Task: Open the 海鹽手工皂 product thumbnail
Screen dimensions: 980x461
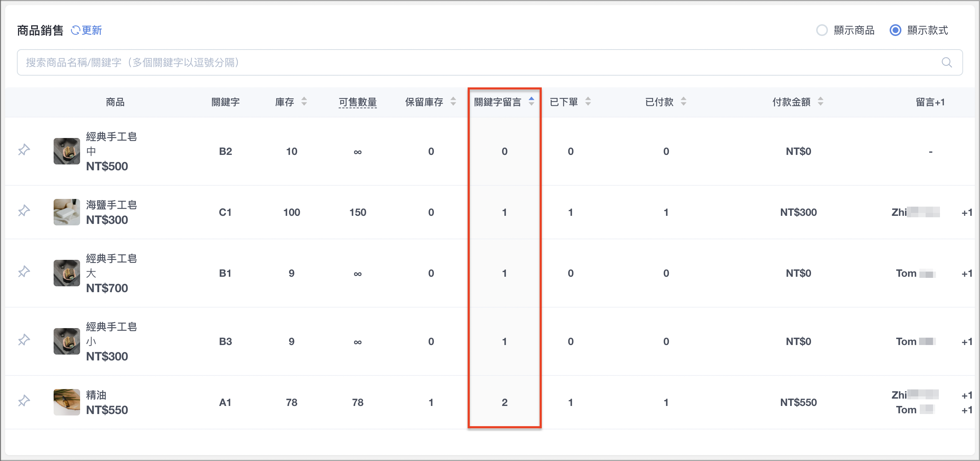Action: [x=66, y=212]
